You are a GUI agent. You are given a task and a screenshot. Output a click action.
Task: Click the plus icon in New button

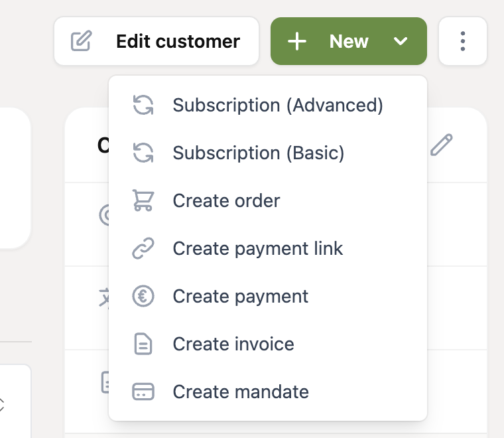[x=296, y=41]
